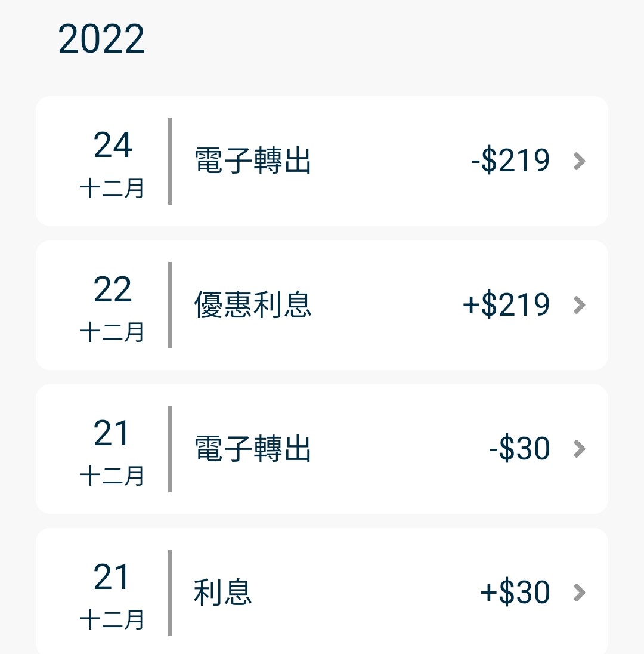Expand the -$219 transaction chevron arrow
644x654 pixels.
579,161
